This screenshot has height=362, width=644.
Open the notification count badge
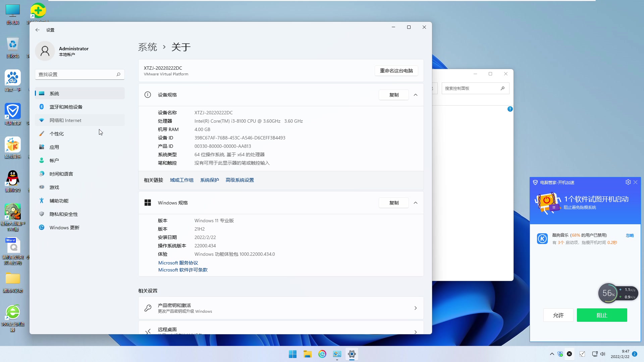[635, 354]
